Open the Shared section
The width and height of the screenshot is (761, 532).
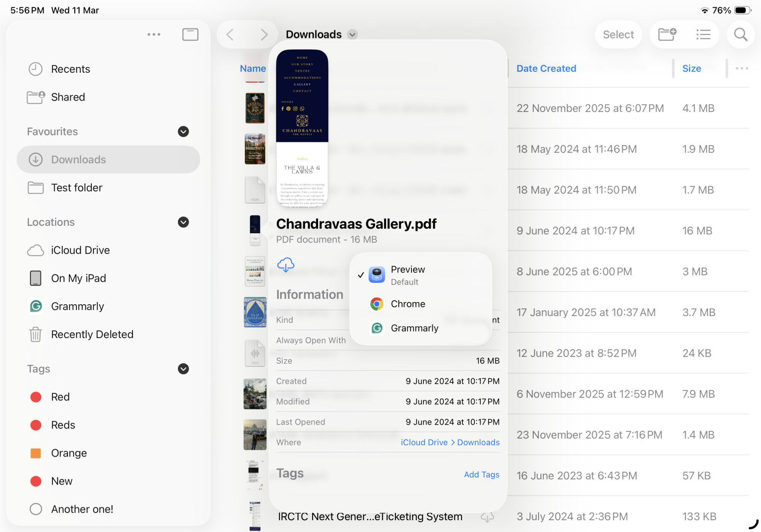coord(68,97)
